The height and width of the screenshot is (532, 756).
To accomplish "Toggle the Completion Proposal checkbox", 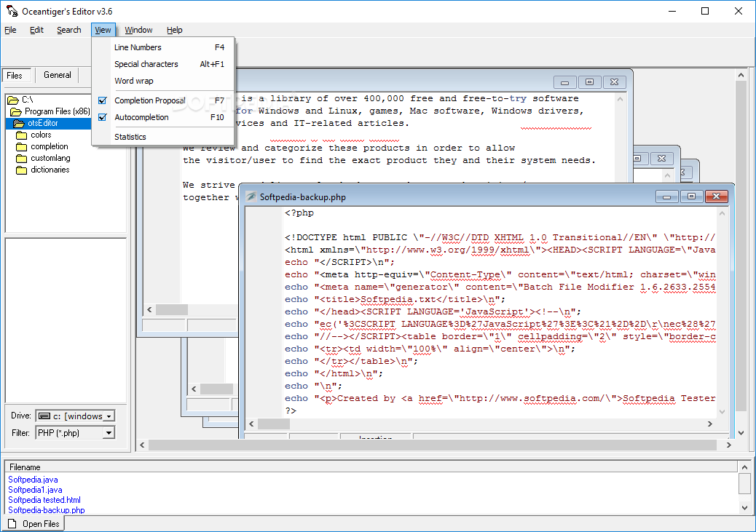I will [102, 100].
